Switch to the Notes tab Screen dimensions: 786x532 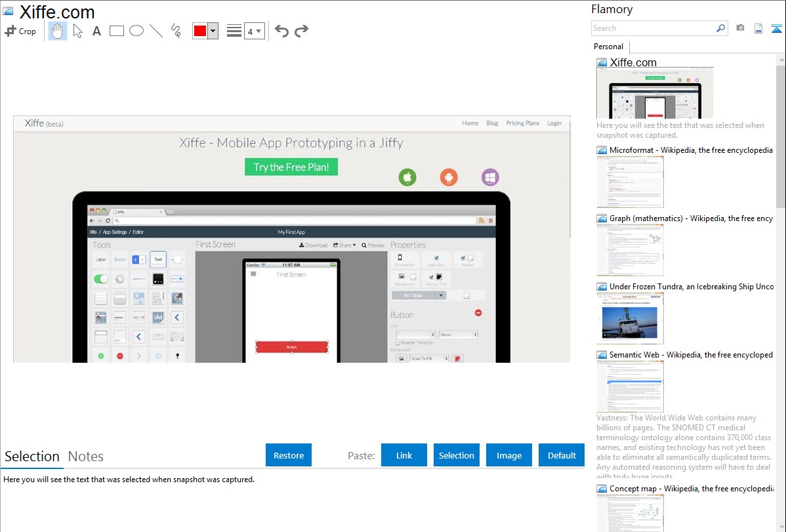pos(86,457)
